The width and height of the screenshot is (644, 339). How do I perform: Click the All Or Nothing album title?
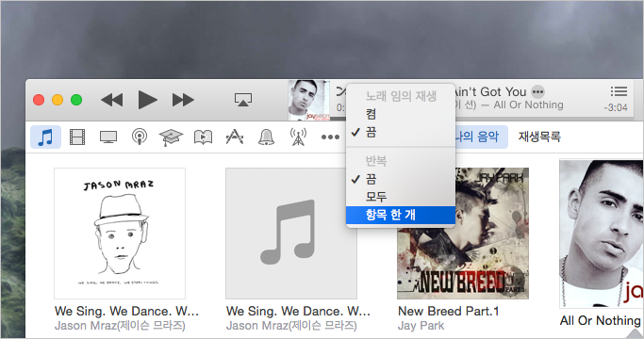(x=600, y=320)
